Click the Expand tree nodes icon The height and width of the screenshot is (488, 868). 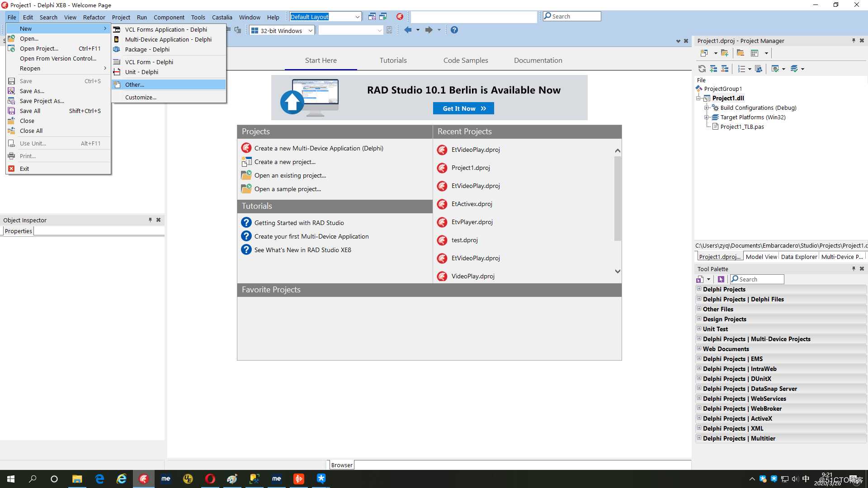point(713,69)
